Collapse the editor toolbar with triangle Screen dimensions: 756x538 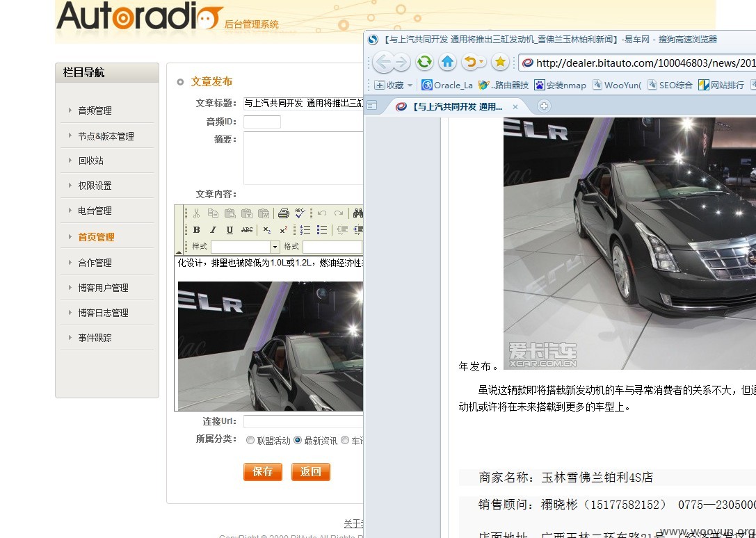[x=178, y=252]
